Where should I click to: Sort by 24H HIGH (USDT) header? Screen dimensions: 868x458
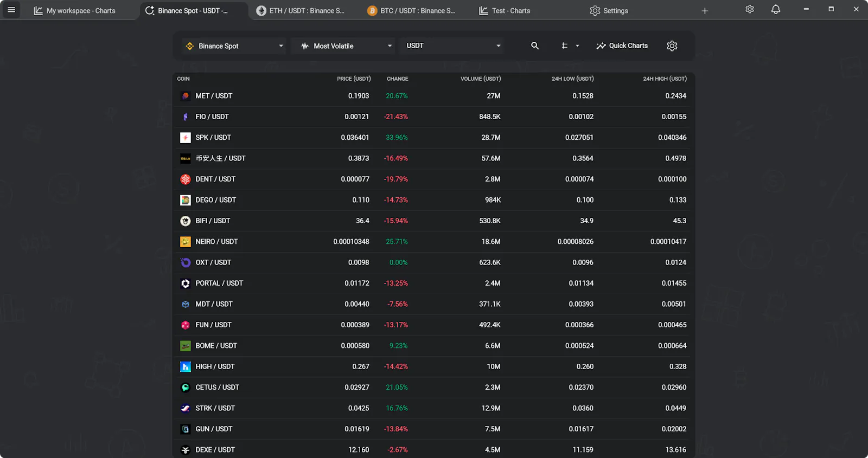(x=665, y=79)
